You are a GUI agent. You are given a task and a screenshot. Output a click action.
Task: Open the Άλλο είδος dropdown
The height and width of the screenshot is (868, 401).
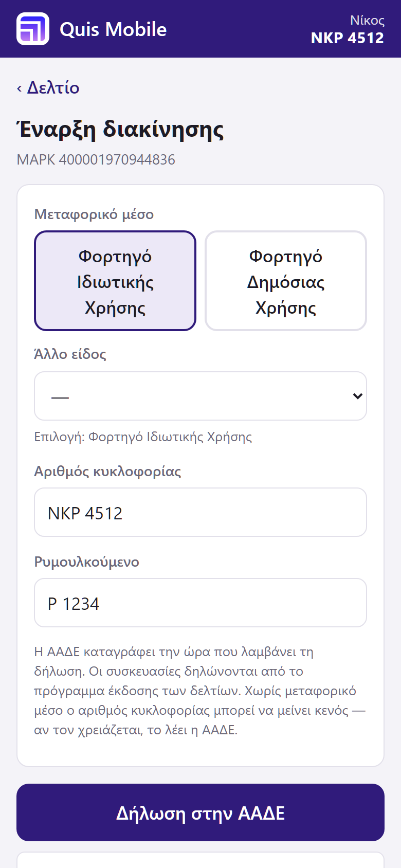point(200,396)
